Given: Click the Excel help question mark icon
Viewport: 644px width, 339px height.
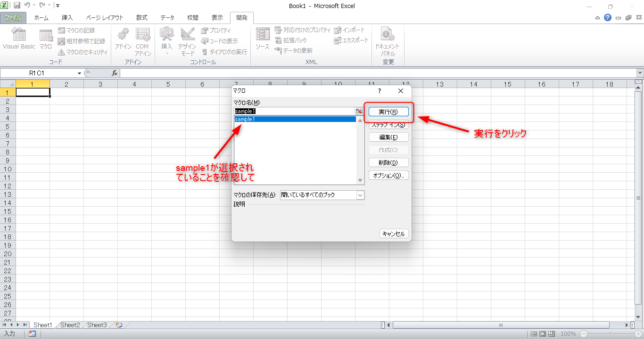Looking at the screenshot, I should [608, 18].
